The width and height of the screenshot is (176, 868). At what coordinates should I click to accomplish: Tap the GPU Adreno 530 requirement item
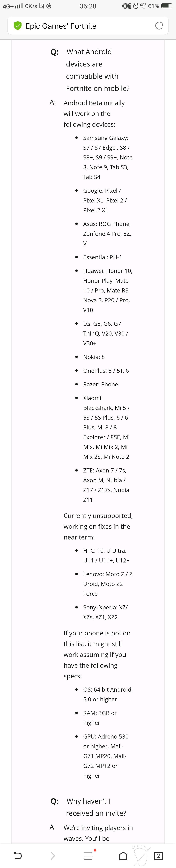click(x=106, y=756)
